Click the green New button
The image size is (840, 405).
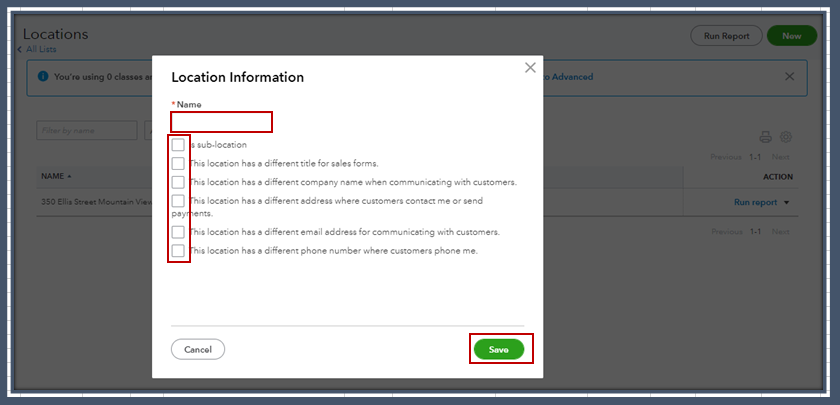click(792, 36)
